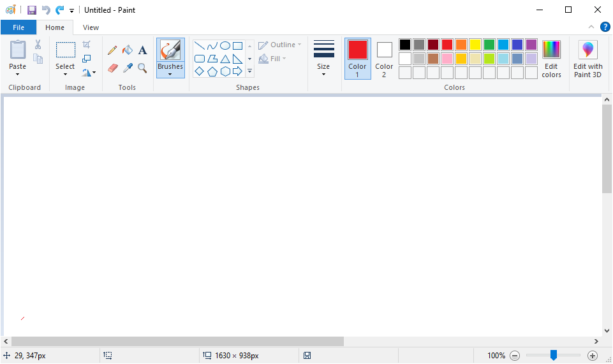This screenshot has width=613, height=364.
Task: Activate Color 2 background button
Action: (384, 59)
